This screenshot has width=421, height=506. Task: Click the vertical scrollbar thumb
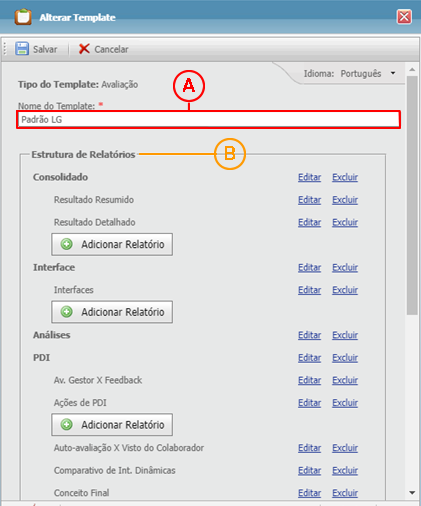coord(412,195)
